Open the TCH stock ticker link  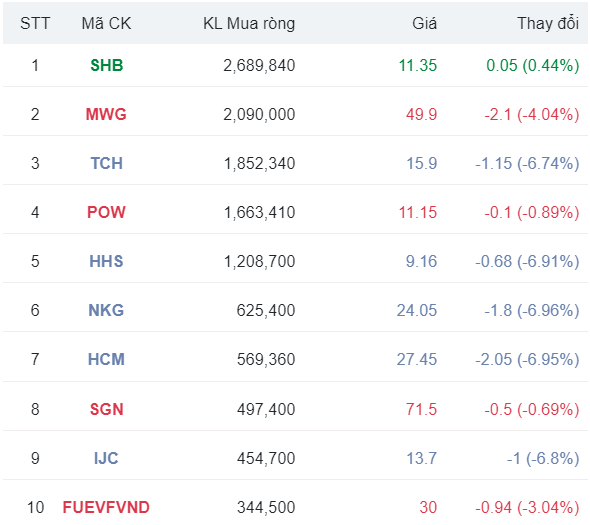(x=106, y=163)
